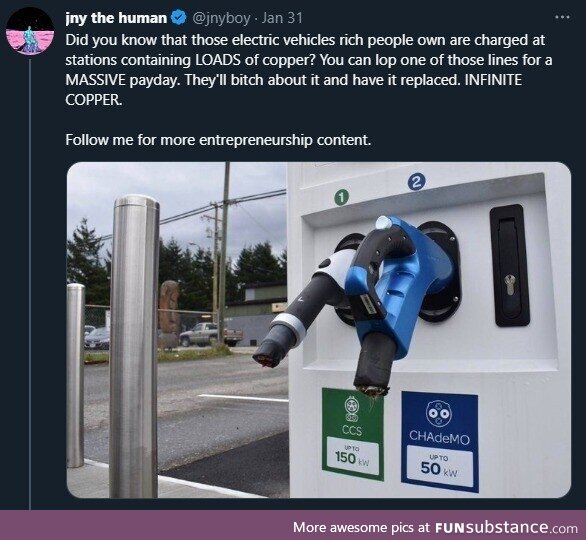Click the blue number 2 connector marker
The height and width of the screenshot is (540, 586).
(x=417, y=182)
